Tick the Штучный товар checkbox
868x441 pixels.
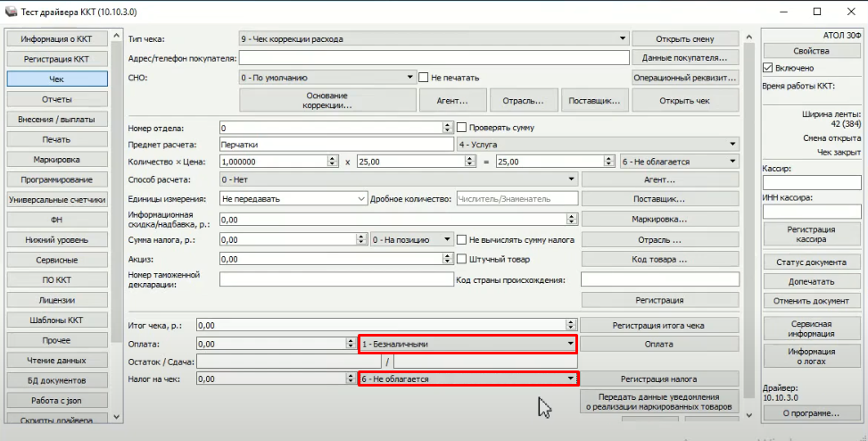click(x=462, y=260)
